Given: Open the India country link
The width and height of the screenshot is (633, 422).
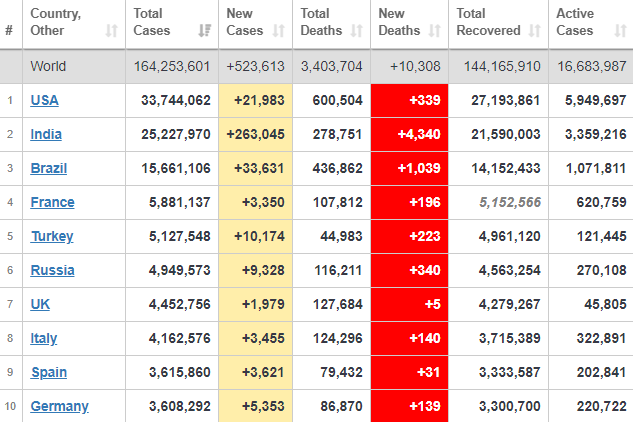Looking at the screenshot, I should (x=46, y=134).
